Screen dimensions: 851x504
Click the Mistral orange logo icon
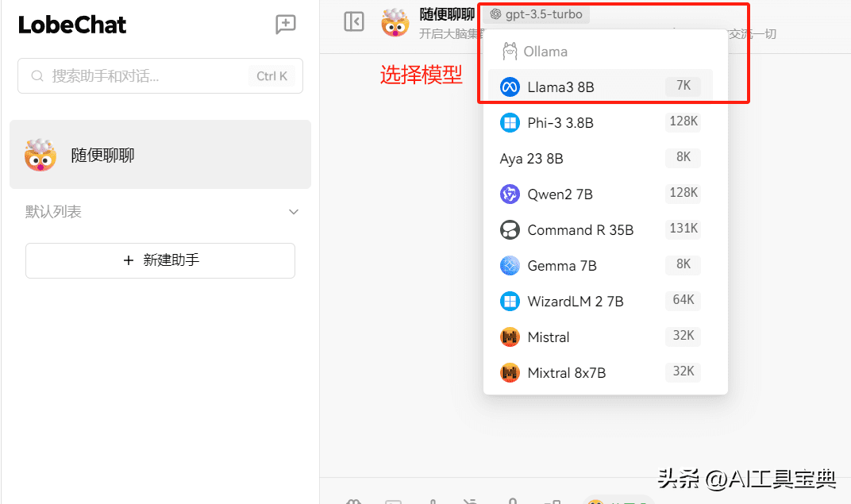coord(510,337)
